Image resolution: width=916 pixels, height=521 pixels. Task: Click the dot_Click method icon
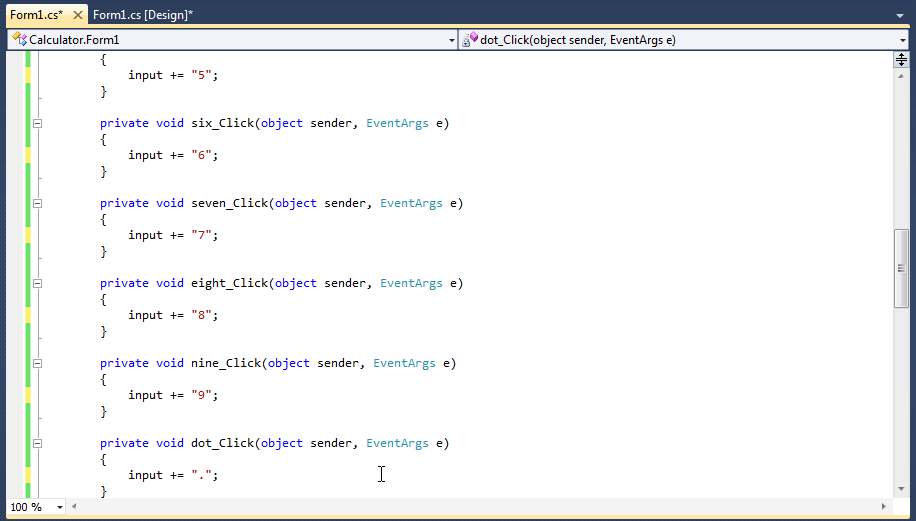click(x=470, y=40)
